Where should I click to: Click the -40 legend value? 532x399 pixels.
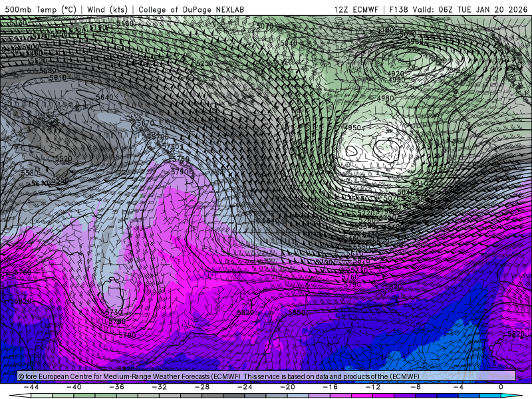(x=74, y=387)
